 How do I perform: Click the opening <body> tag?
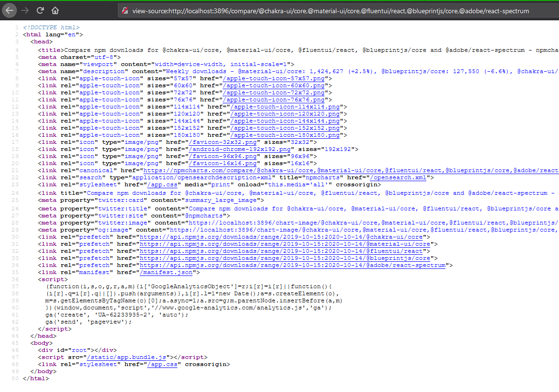coord(42,343)
